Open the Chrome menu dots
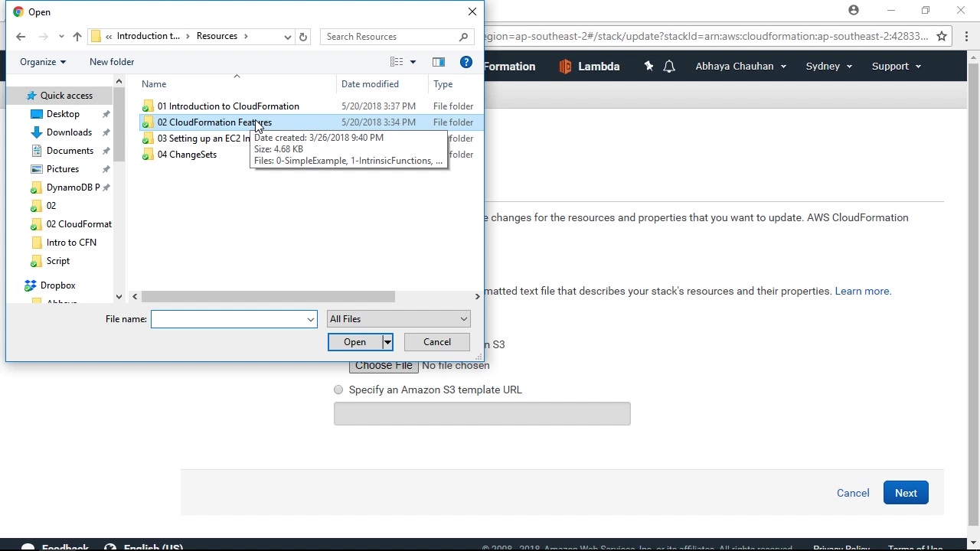Viewport: 980px width, 551px height. click(967, 36)
